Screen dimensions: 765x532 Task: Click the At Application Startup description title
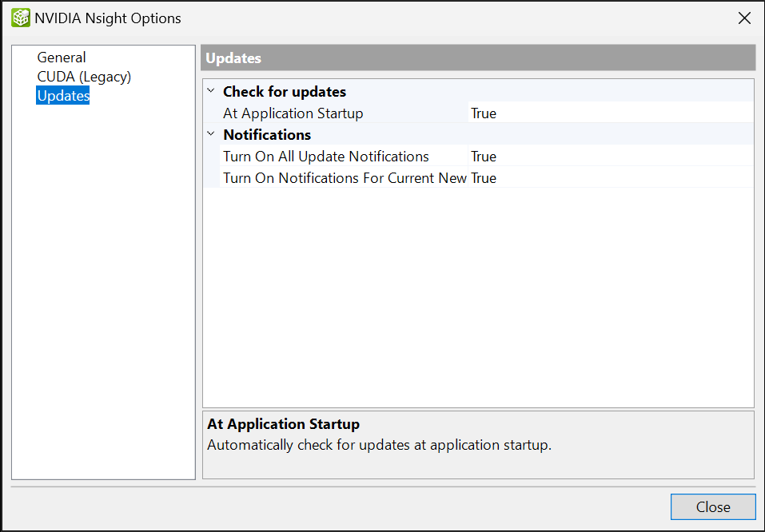(284, 424)
